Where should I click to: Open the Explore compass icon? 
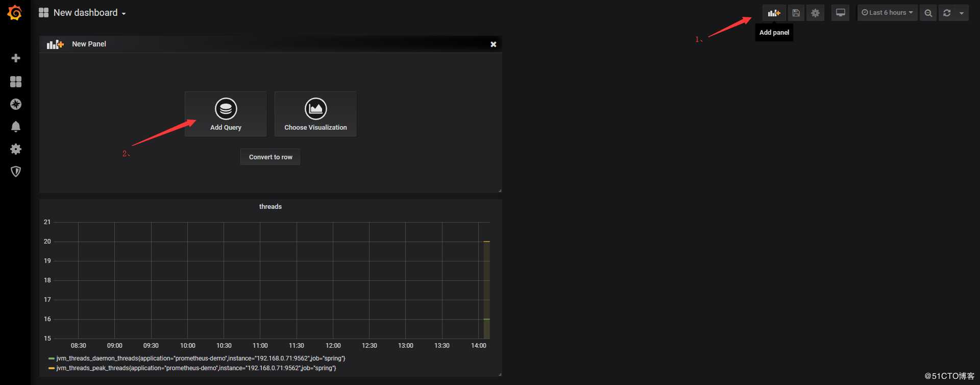[16, 104]
